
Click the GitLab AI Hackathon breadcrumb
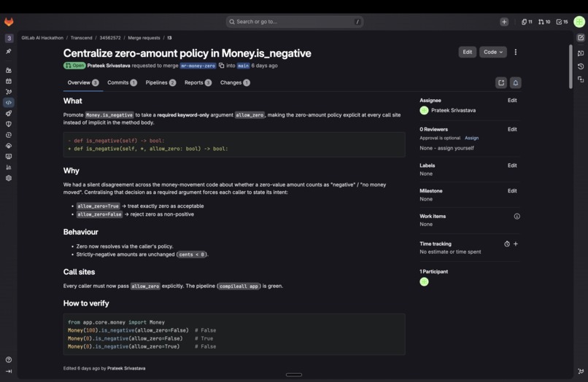(42, 38)
